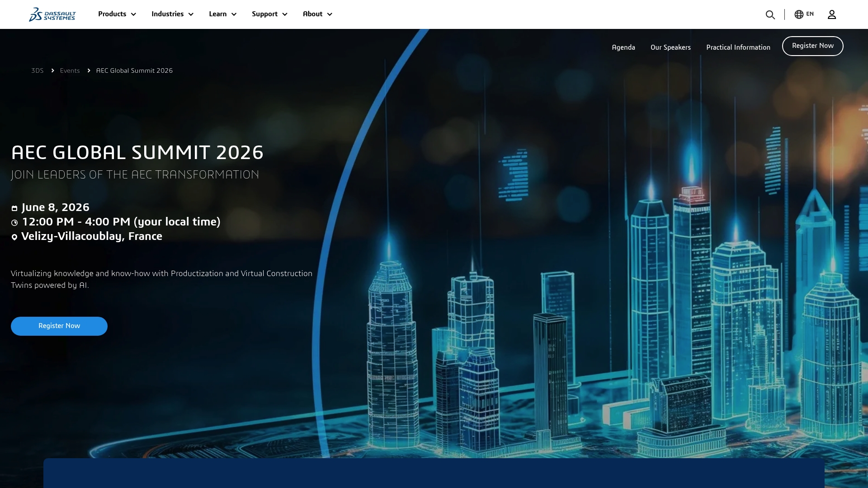Open the Products menu label
Screen dimensions: 868x488
(112, 14)
